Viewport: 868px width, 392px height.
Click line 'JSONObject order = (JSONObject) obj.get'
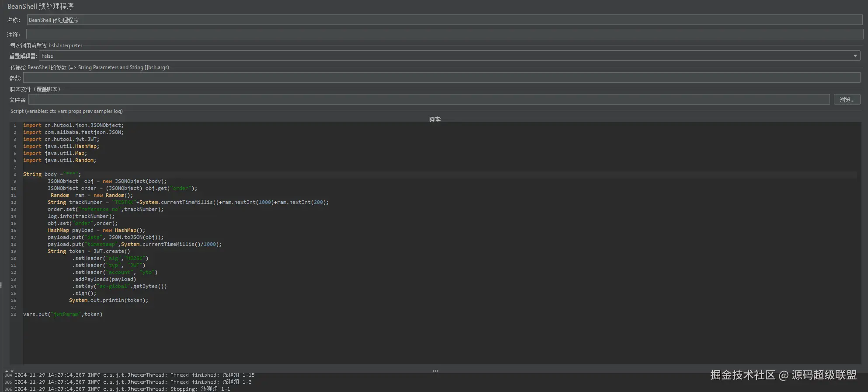(x=122, y=188)
